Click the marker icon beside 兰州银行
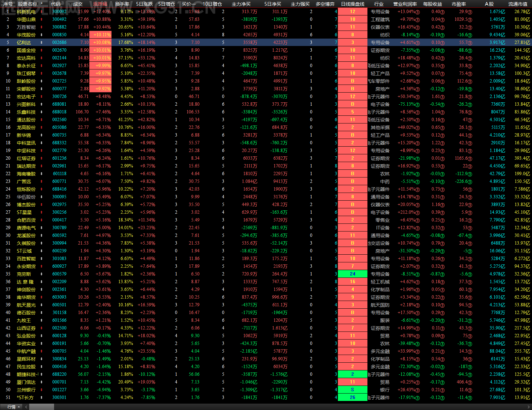Viewport: 532px width, 410px height. click(41, 390)
